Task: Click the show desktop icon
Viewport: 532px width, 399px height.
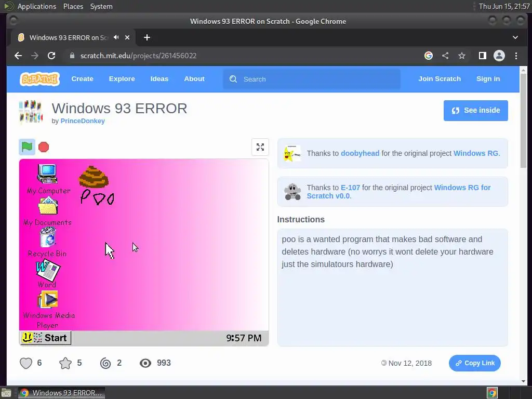Action: click(x=6, y=393)
